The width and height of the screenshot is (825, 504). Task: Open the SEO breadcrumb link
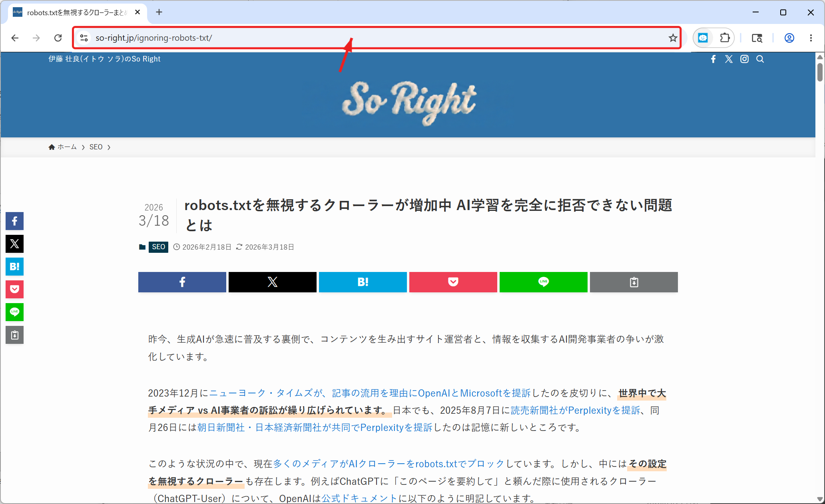coord(96,147)
